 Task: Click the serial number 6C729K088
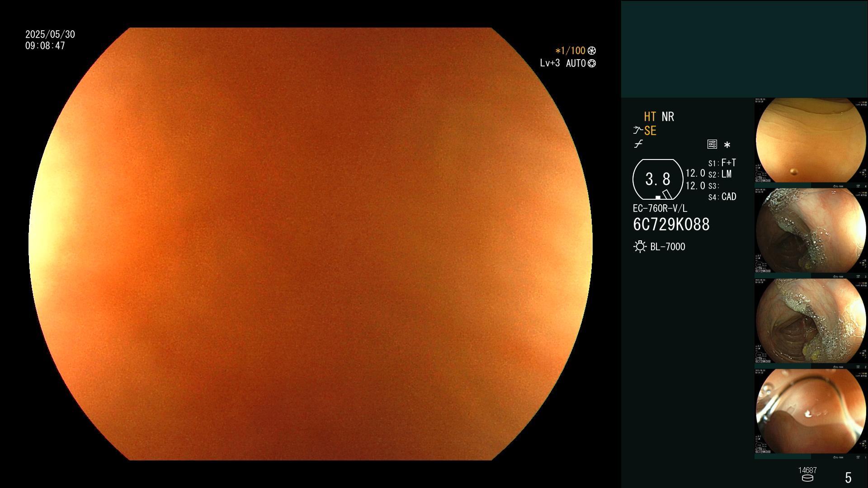click(x=671, y=225)
